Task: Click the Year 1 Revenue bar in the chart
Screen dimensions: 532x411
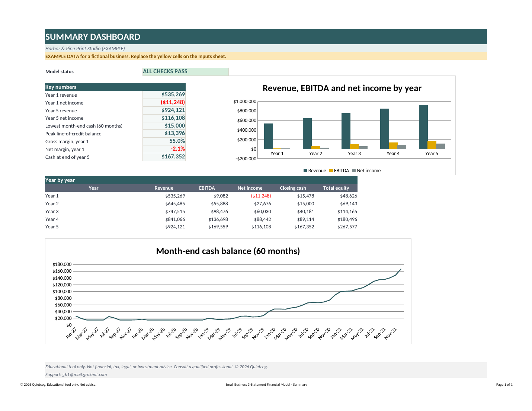Action: coord(268,136)
